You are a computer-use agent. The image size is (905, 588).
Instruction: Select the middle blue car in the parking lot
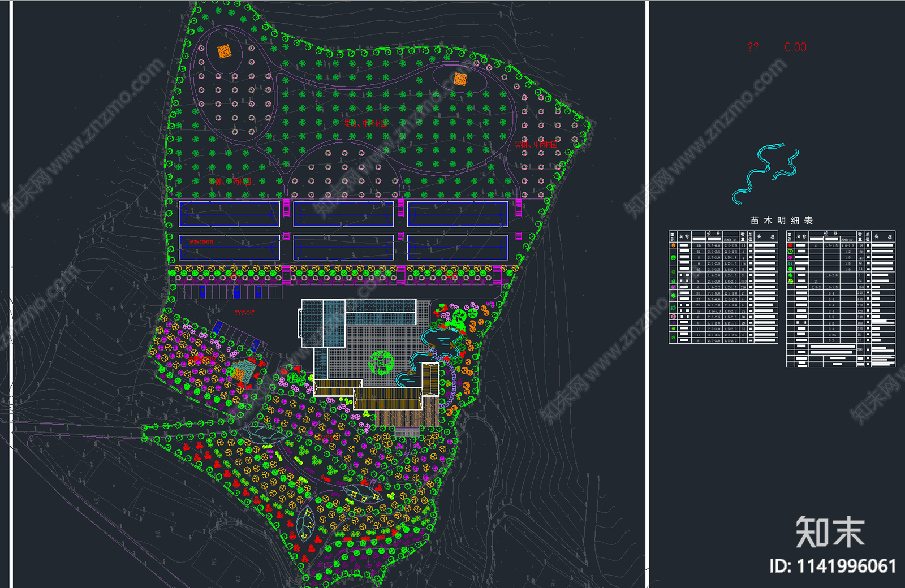[x=236, y=291]
